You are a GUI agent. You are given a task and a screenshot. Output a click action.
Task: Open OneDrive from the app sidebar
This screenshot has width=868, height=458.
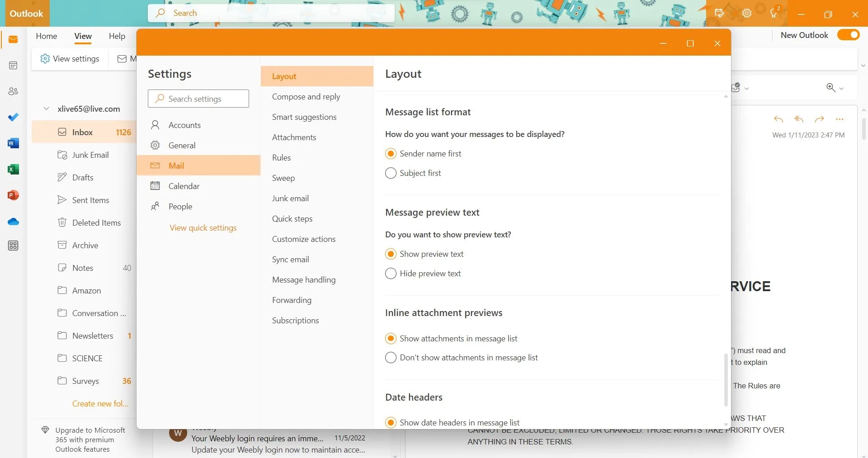tap(13, 222)
